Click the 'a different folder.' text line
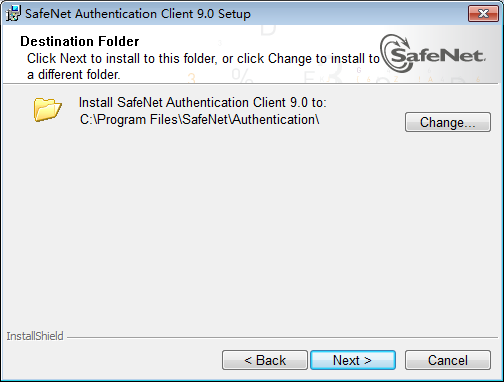504x382 pixels. [74, 74]
